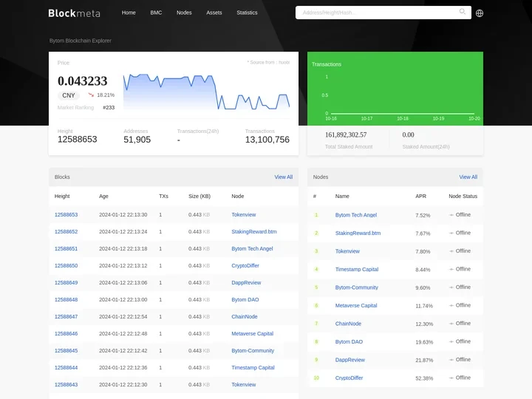Click rank badge 10 in Nodes list
Image resolution: width=532 pixels, height=399 pixels.
[x=316, y=378]
